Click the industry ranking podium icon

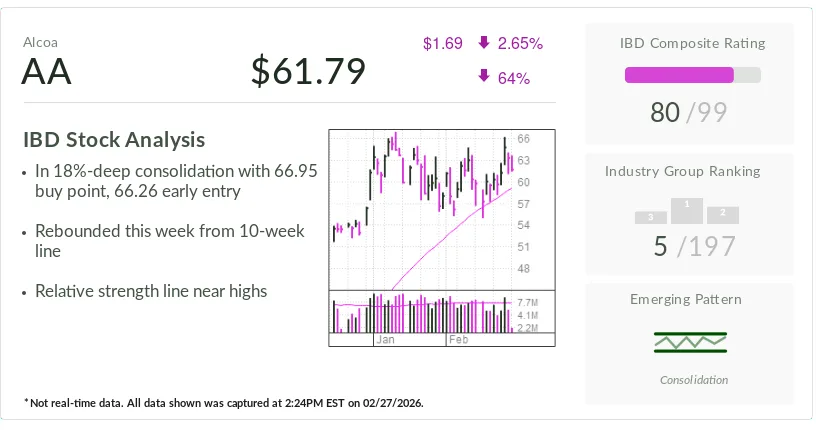pos(687,212)
